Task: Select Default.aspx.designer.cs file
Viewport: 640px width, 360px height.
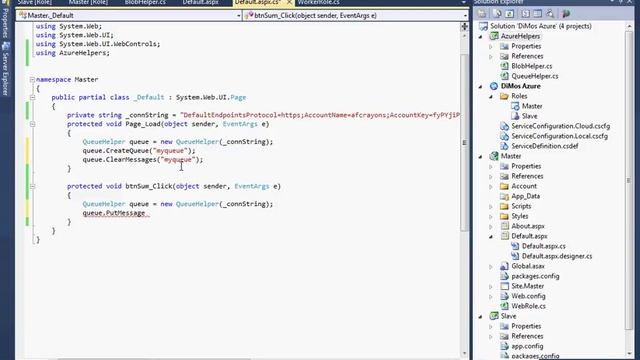Action: 557,256
